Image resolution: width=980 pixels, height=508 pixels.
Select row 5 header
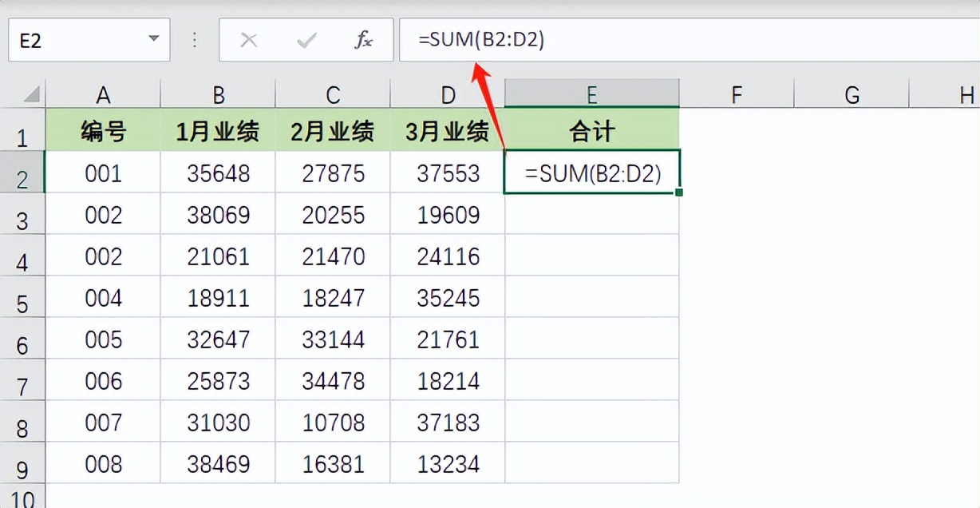click(22, 297)
